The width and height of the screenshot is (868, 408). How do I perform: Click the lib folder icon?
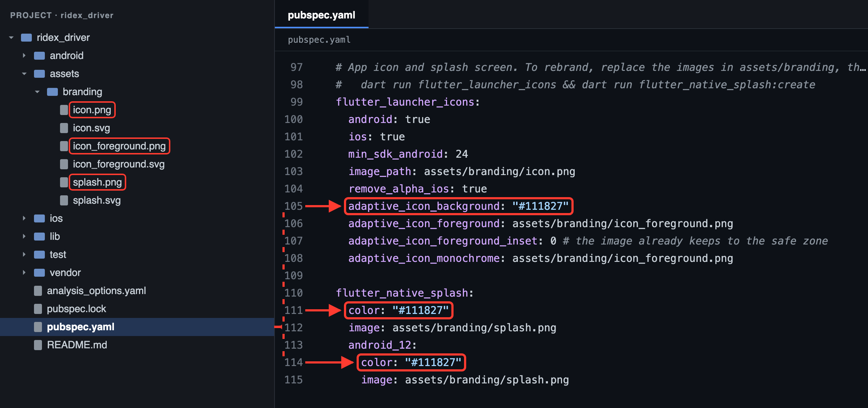[x=39, y=237]
